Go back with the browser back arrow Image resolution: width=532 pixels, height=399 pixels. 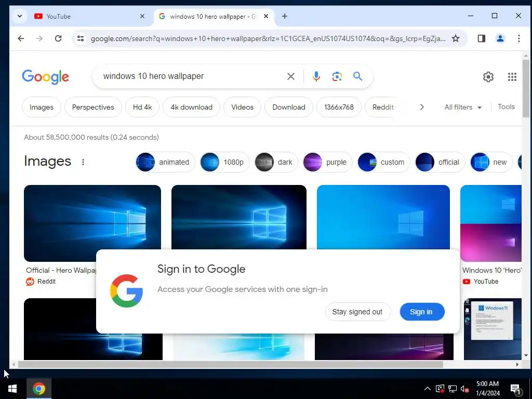pos(21,38)
